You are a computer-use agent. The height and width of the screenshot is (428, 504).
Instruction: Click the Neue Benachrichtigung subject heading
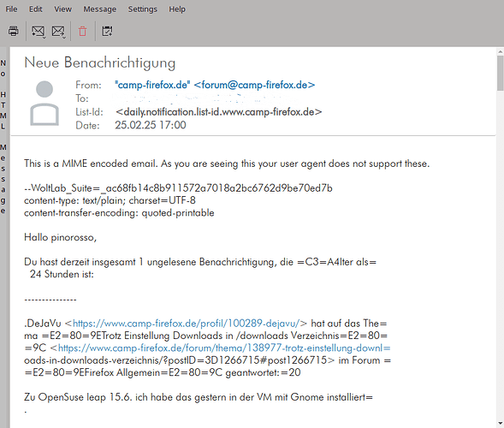pos(99,62)
